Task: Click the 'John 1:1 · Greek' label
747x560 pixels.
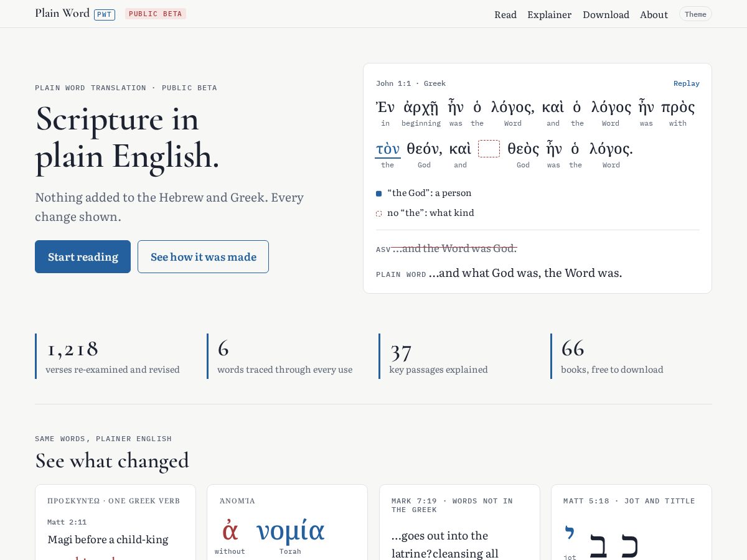Action: pos(411,83)
